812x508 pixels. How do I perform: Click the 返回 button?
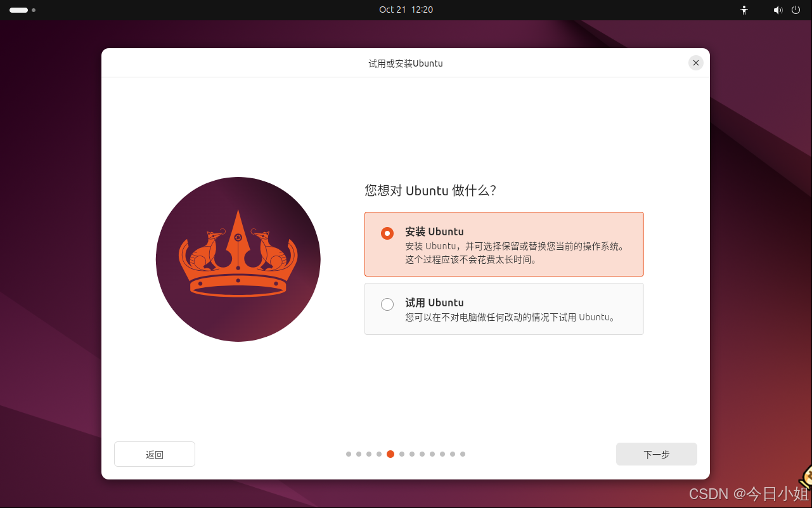click(154, 454)
